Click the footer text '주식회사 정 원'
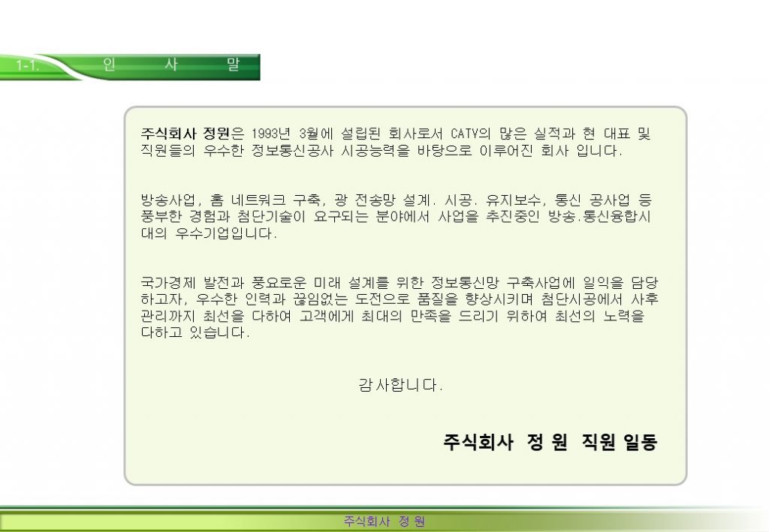769x532 pixels. tap(384, 521)
